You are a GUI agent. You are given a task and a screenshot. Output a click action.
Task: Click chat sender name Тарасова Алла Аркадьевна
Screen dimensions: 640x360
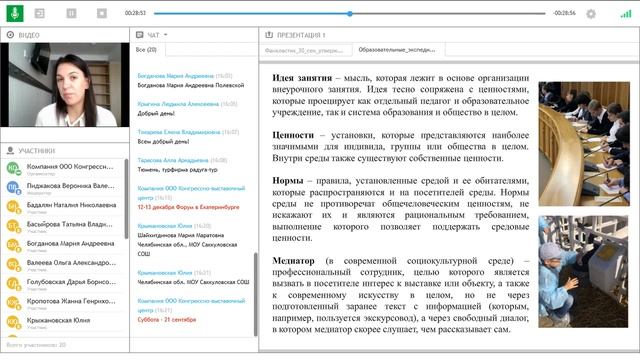173,160
